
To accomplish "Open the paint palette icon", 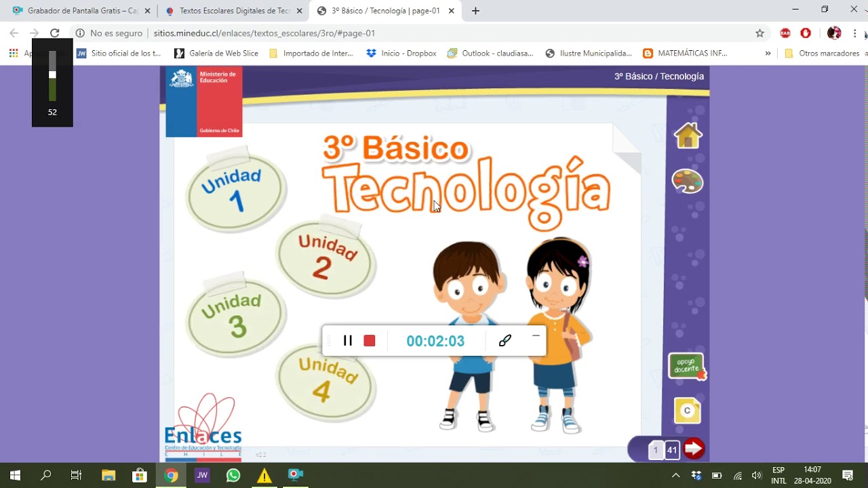I will (688, 181).
